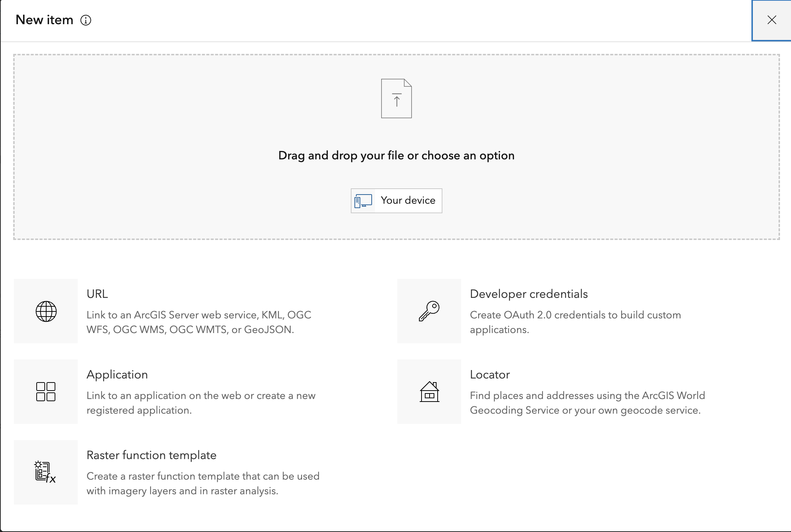
Task: Select the Application grid icon
Action: (x=46, y=392)
